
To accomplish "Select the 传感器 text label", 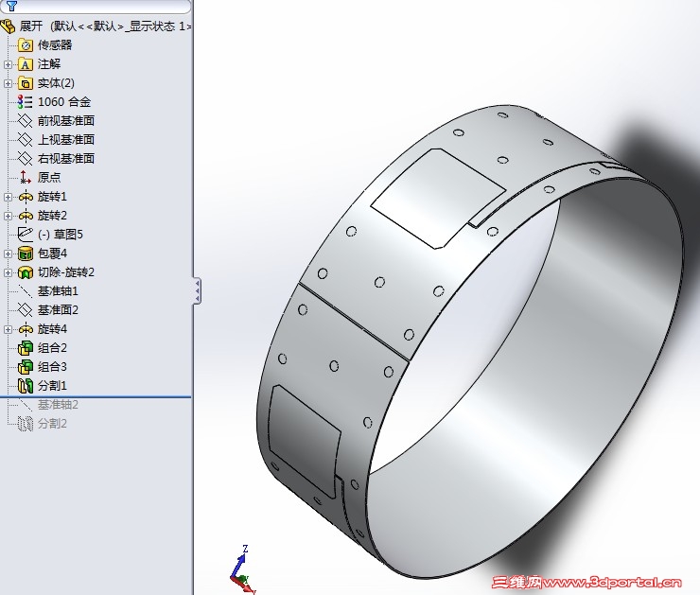I will [x=55, y=45].
